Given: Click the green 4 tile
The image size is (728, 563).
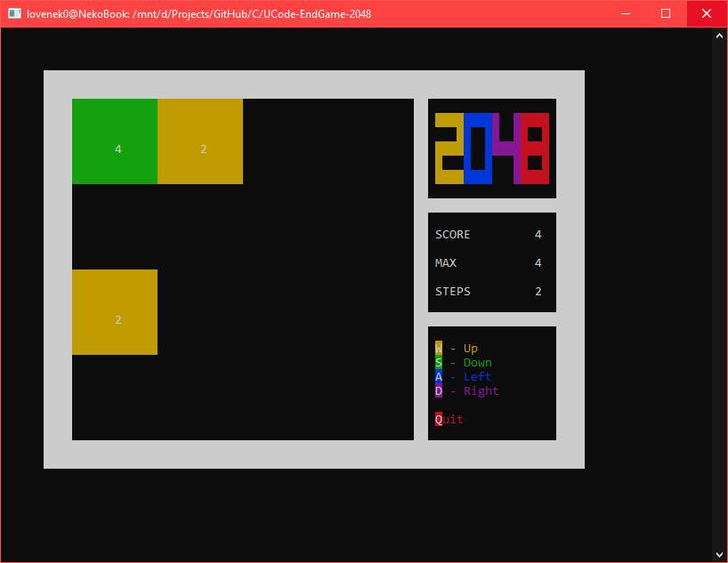Looking at the screenshot, I should pyautogui.click(x=115, y=141).
